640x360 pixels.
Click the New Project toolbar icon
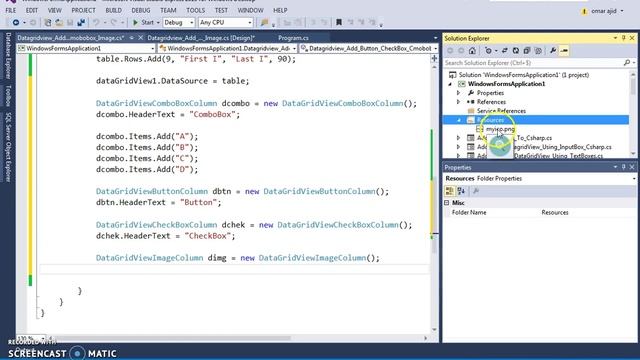pos(48,22)
